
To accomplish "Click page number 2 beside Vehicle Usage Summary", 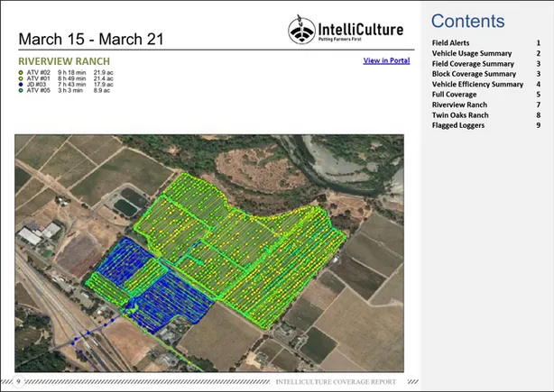I will (539, 53).
